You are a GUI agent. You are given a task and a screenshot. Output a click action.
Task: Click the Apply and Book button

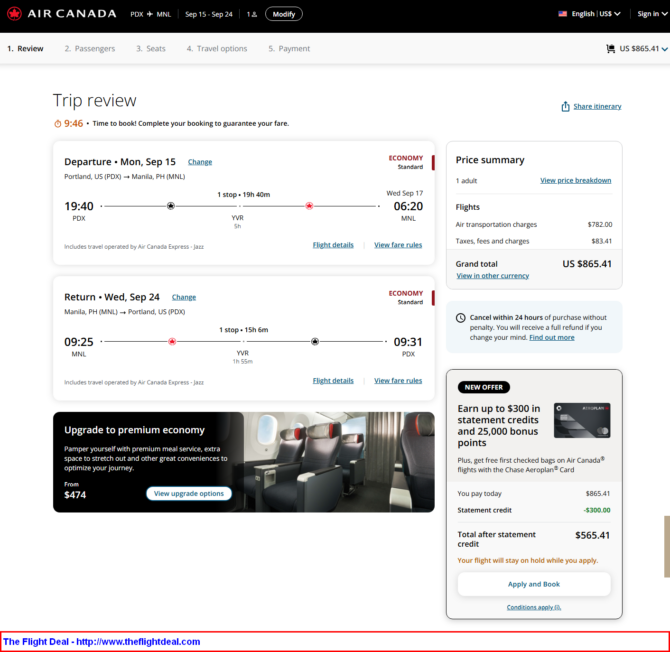click(x=534, y=584)
